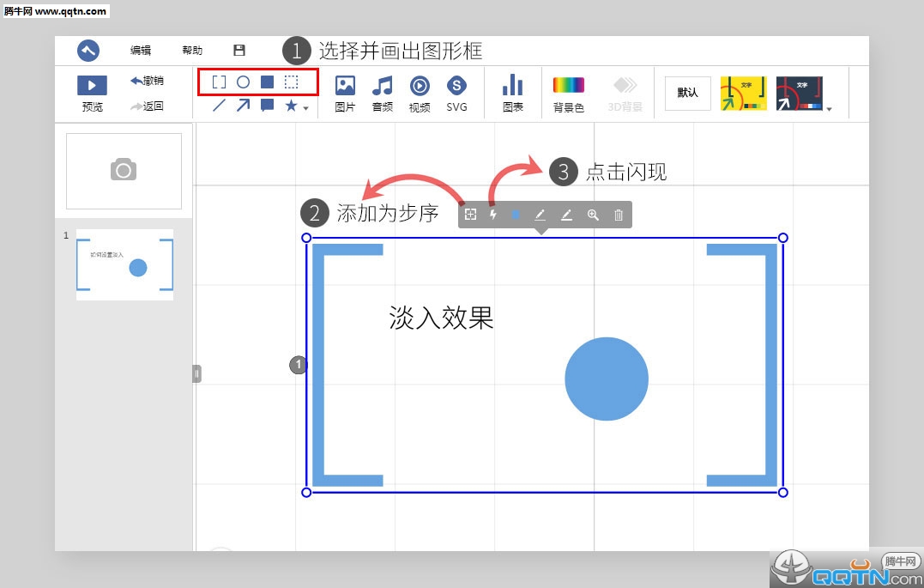This screenshot has height=588, width=924.
Task: Open the 编辑 menu
Action: click(x=141, y=51)
